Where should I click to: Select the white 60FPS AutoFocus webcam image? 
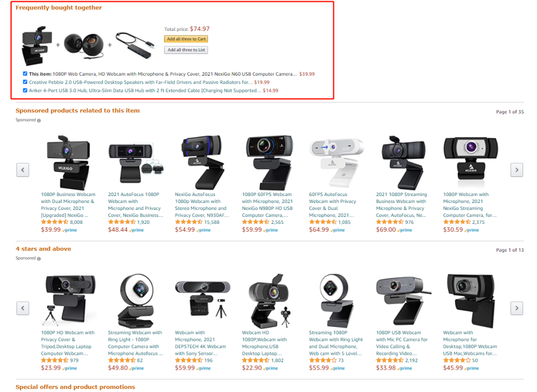336,161
